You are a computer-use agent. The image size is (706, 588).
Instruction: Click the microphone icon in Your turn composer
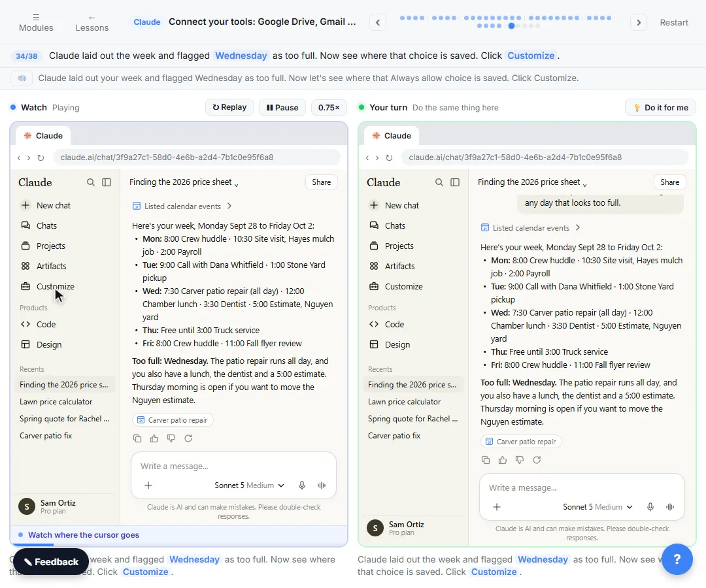[650, 507]
